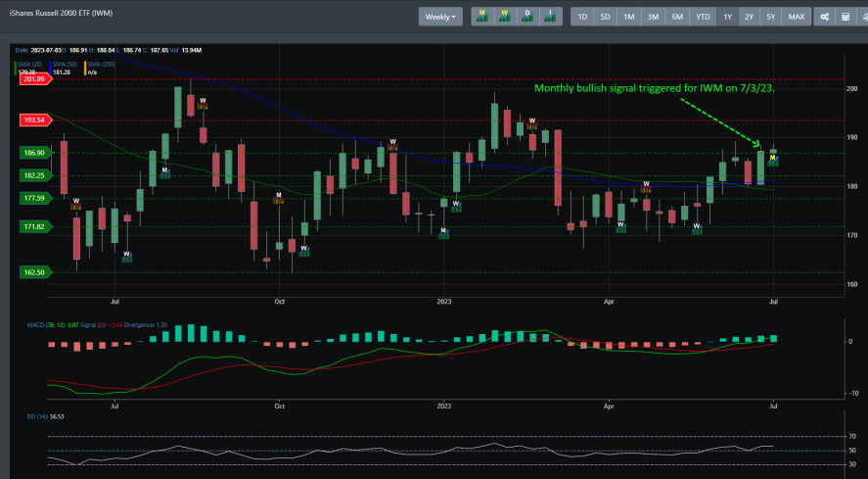Select the 5D time range
Image resolution: width=868 pixels, height=479 pixels.
click(x=605, y=17)
